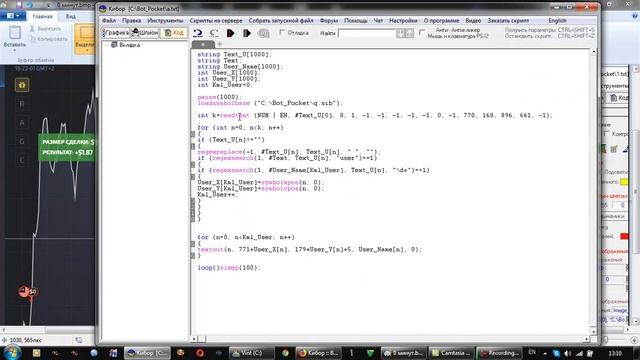Click volume speaker icon in system tray
Screen dimensions: 640x360
tap(568, 353)
